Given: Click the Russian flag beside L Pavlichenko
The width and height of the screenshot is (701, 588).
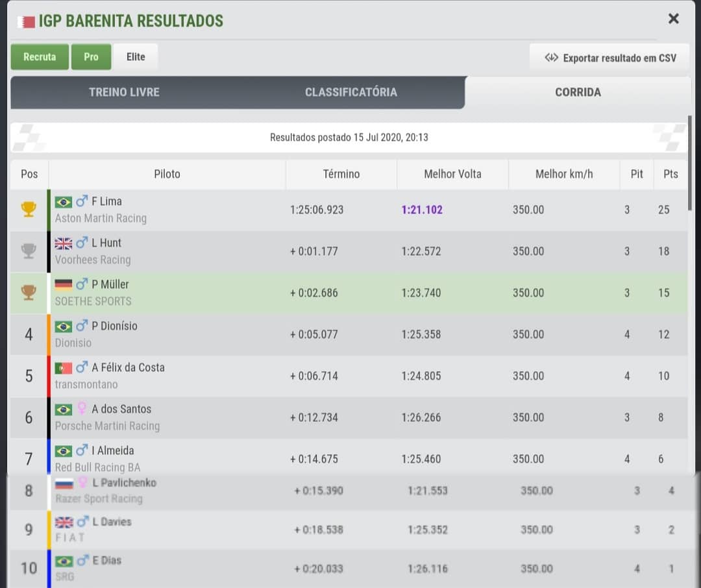Looking at the screenshot, I should pyautogui.click(x=64, y=484).
